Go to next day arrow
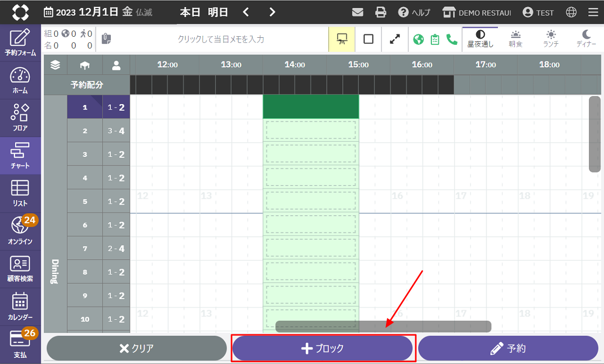Screen dimensions: 604x364 click(x=272, y=12)
